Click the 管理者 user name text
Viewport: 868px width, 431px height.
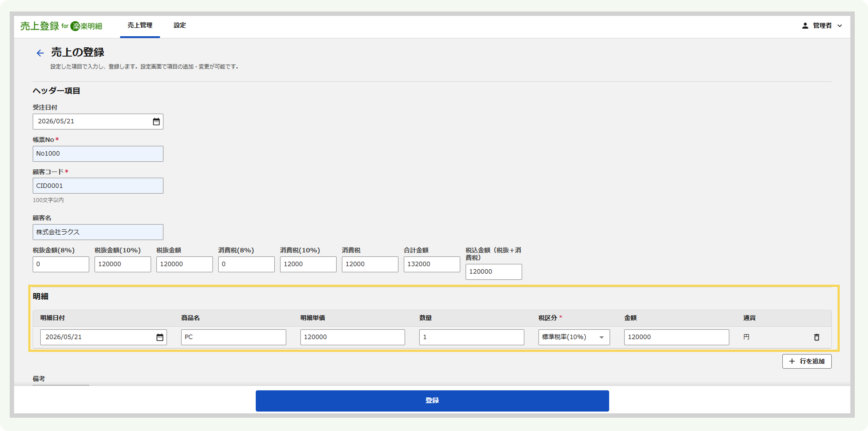(823, 26)
